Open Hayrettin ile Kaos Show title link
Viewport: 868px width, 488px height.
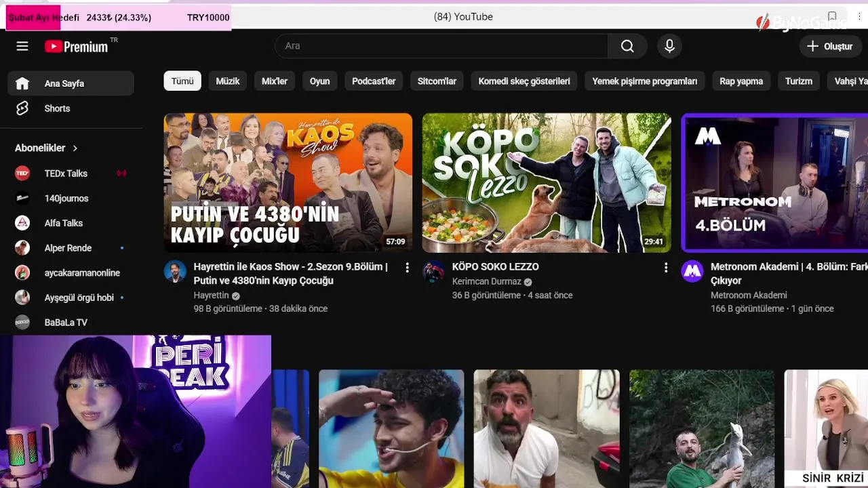(x=291, y=274)
